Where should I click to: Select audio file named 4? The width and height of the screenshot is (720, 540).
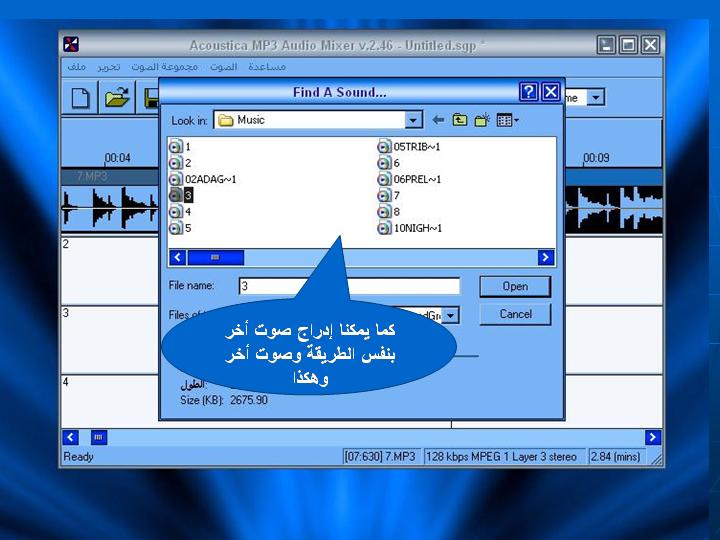pyautogui.click(x=180, y=212)
